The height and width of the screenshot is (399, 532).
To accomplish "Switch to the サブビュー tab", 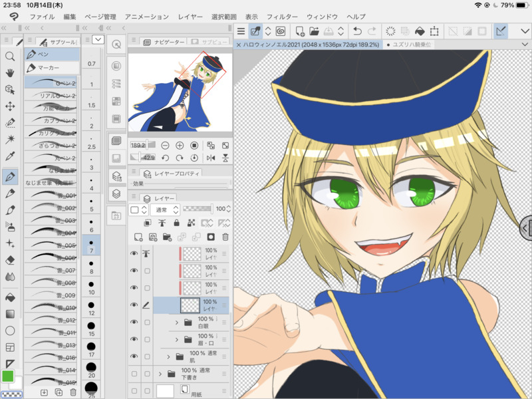I will click(209, 42).
